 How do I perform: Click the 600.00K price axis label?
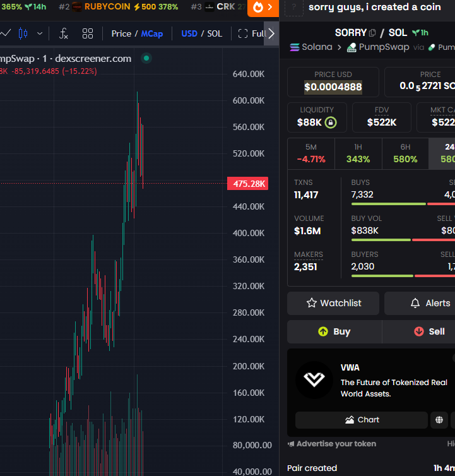(x=249, y=100)
